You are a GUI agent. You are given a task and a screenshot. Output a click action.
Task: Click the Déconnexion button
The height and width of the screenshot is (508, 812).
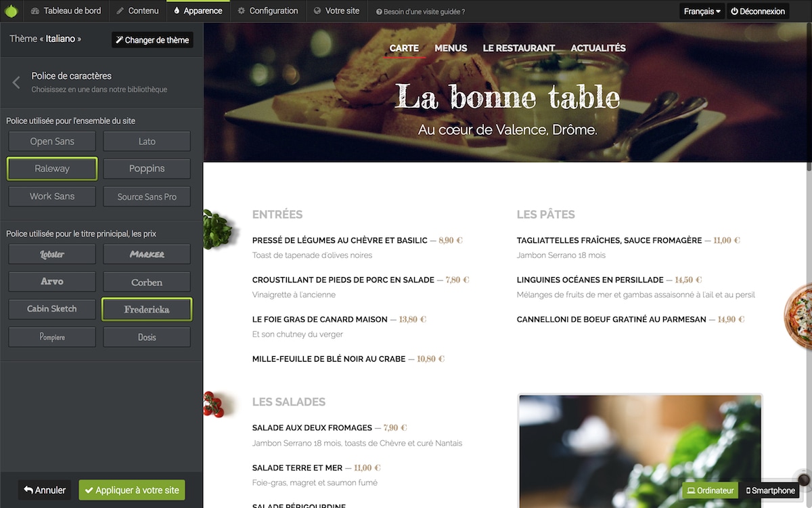pos(758,12)
